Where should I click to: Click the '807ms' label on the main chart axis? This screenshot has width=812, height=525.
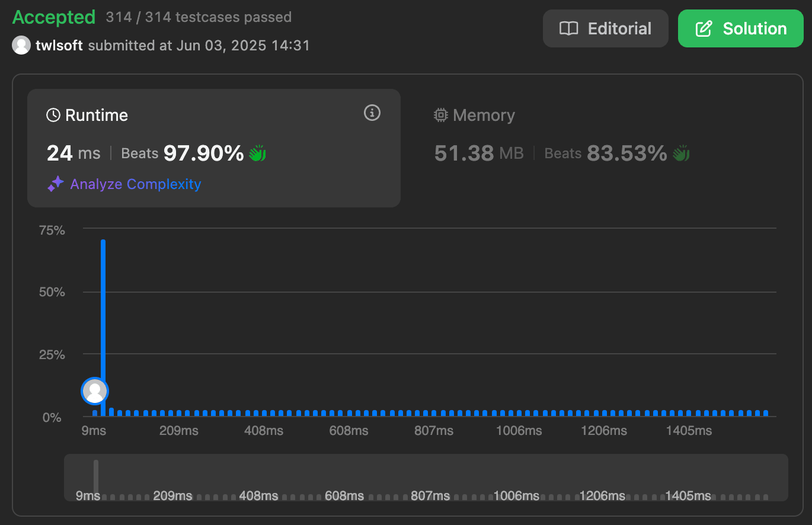click(x=434, y=431)
